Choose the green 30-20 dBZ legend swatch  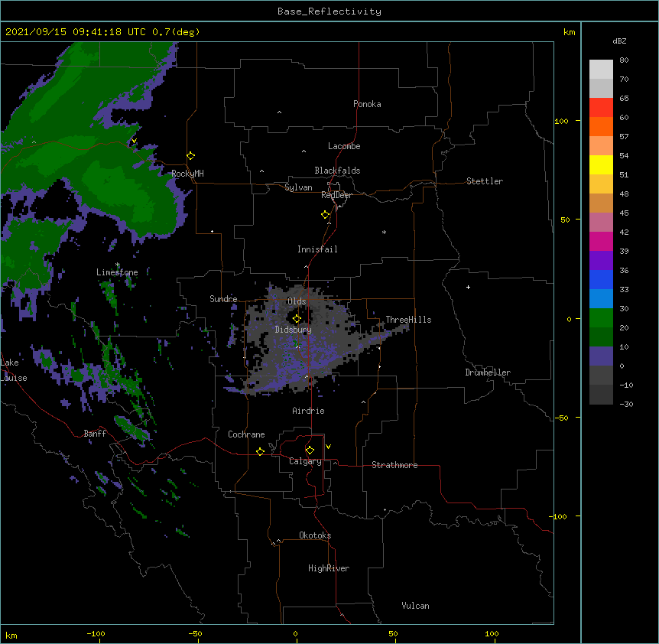(601, 318)
